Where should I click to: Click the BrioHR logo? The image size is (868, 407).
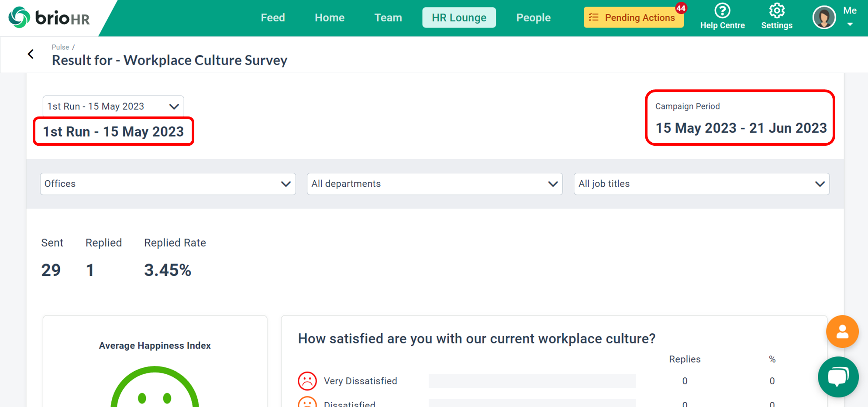coord(49,17)
